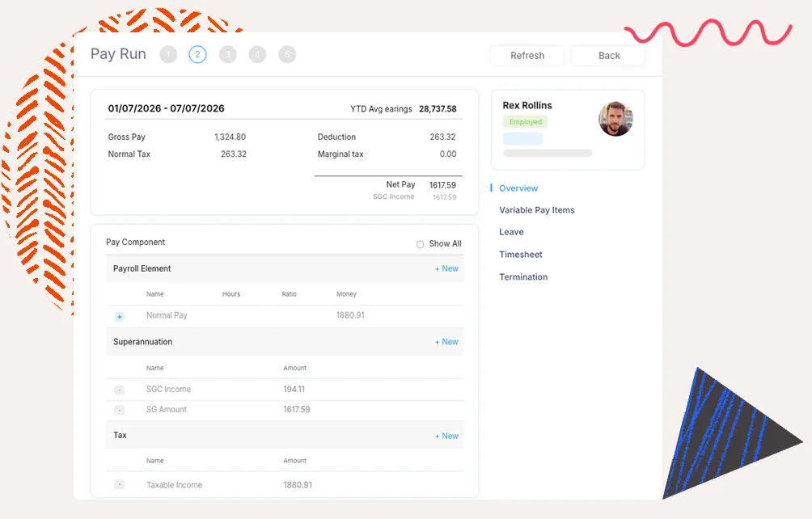Open the Termination section
Image resolution: width=812 pixels, height=519 pixels.
coord(523,277)
